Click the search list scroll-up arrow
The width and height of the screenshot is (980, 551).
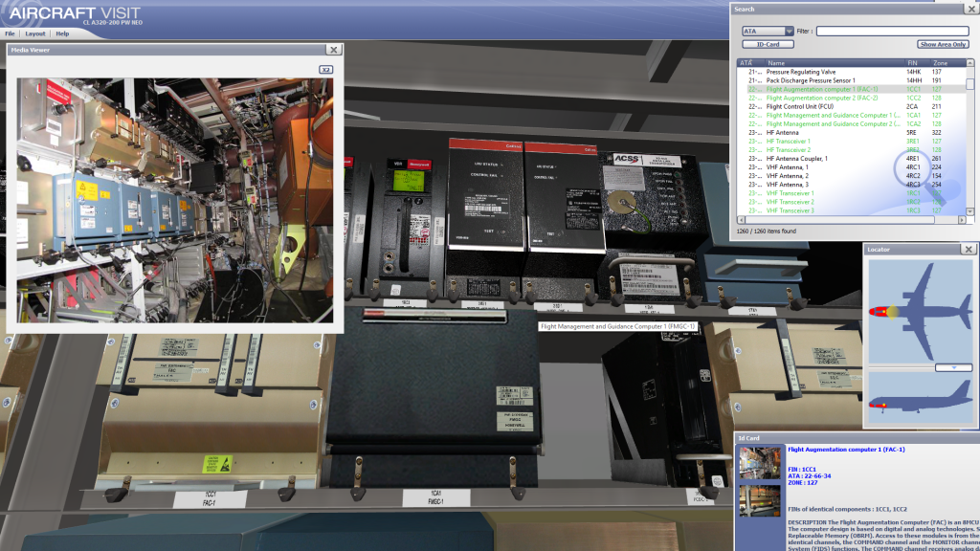point(970,63)
